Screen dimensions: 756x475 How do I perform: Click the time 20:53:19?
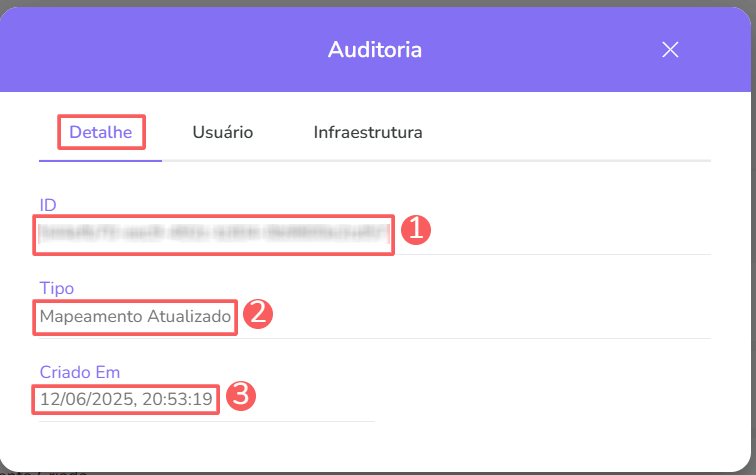tap(175, 400)
